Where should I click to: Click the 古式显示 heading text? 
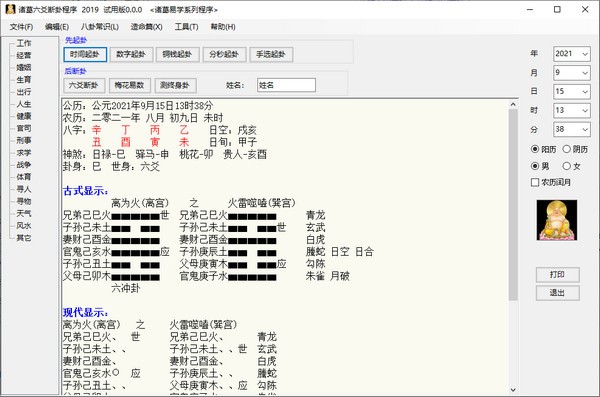[85, 191]
